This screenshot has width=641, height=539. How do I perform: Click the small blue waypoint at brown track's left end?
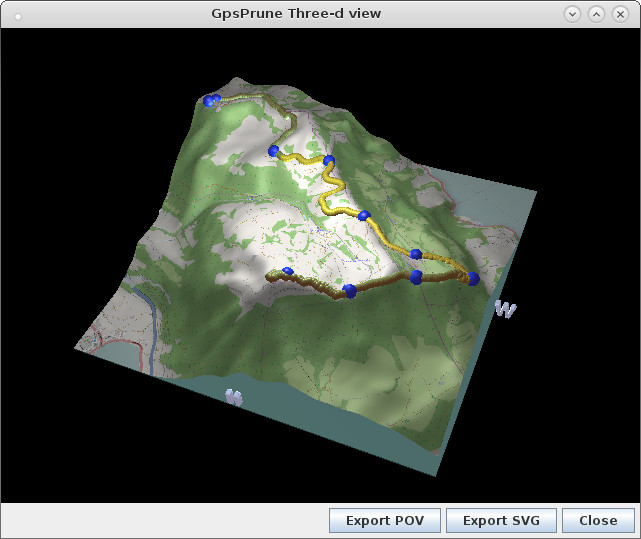coord(288,272)
